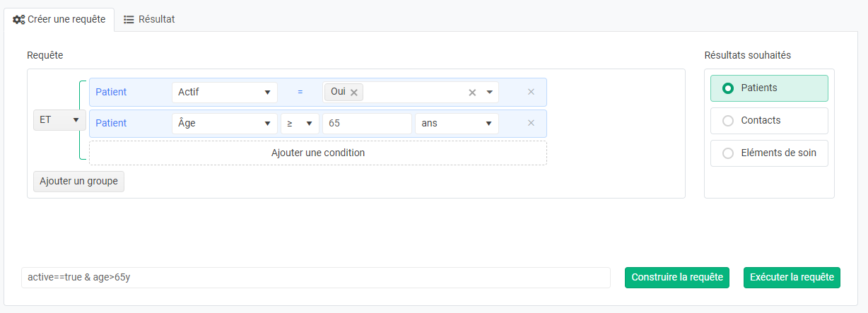The width and height of the screenshot is (868, 313).
Task: Click the list icon on Résultat tab
Action: (x=129, y=20)
